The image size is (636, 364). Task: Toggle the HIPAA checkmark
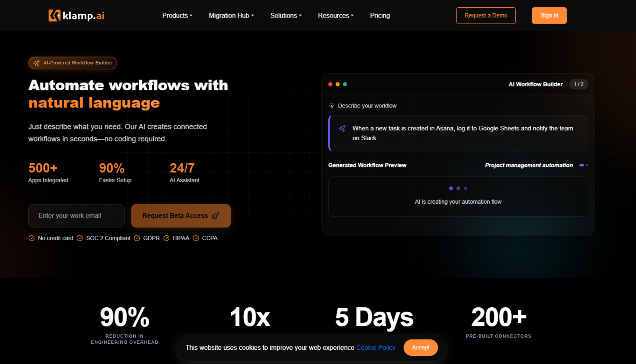coord(167,238)
